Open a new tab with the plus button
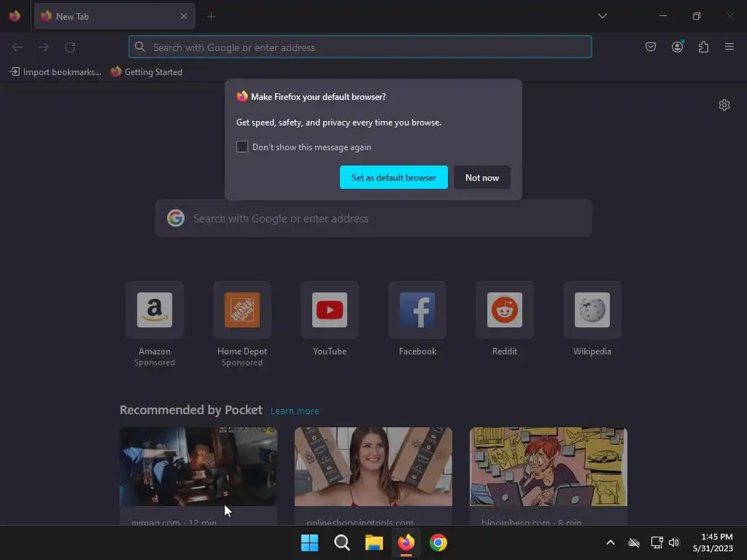747x560 pixels. coord(211,17)
